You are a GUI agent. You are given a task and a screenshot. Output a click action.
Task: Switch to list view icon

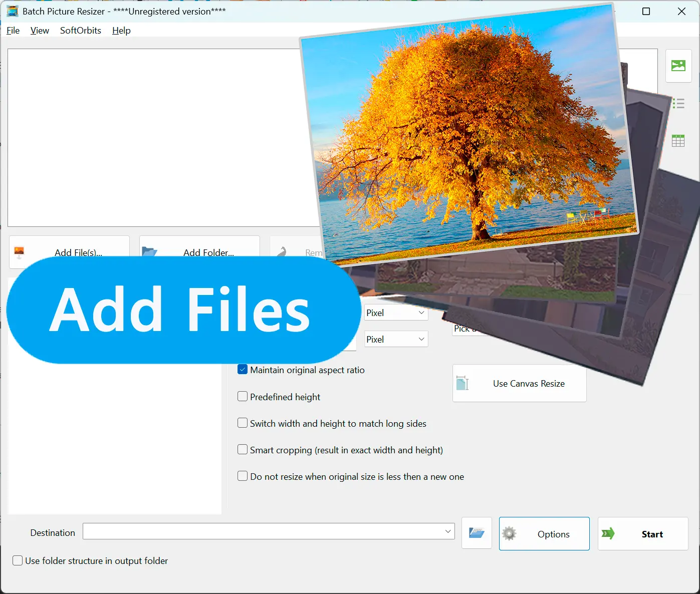[x=678, y=104]
